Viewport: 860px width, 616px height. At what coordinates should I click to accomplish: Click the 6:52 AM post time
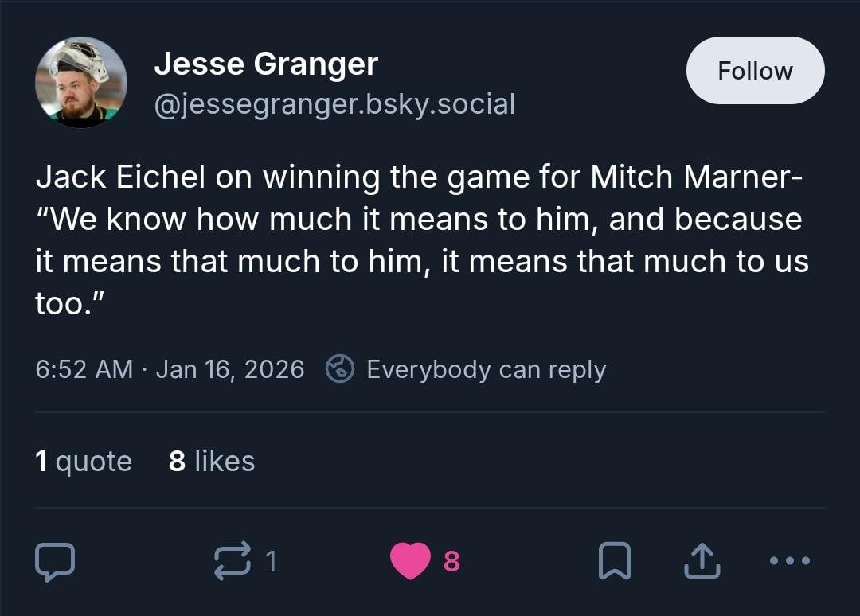pos(84,369)
